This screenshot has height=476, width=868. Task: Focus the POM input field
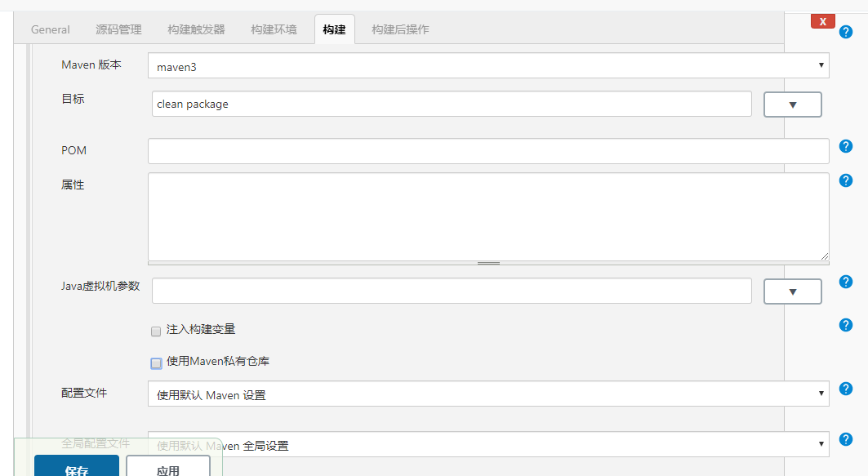click(488, 151)
